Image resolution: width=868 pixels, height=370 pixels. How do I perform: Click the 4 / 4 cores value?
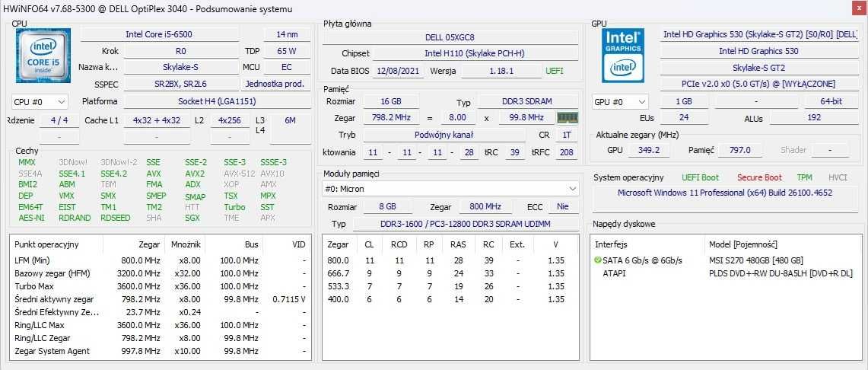59,120
